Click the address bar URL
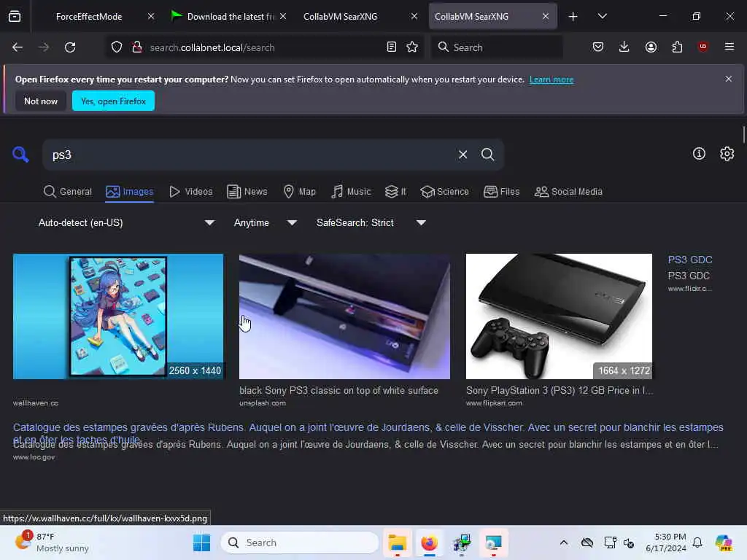Viewport: 747px width, 560px height. (212, 47)
